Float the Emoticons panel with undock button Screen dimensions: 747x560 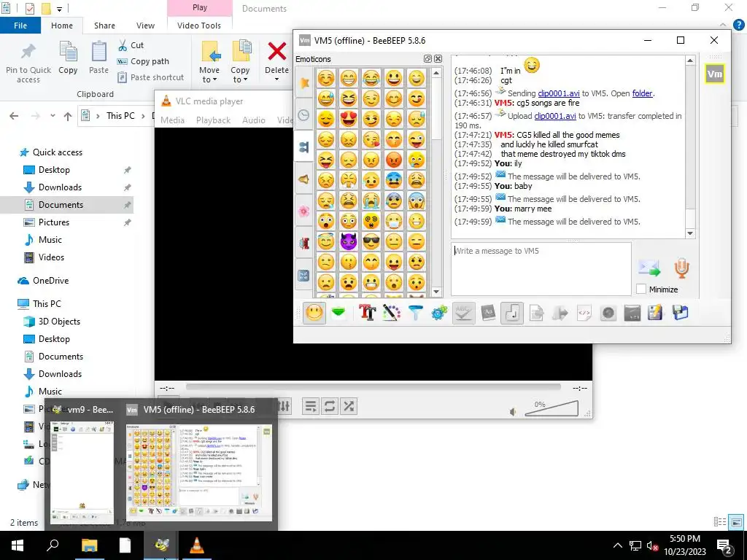(427, 58)
